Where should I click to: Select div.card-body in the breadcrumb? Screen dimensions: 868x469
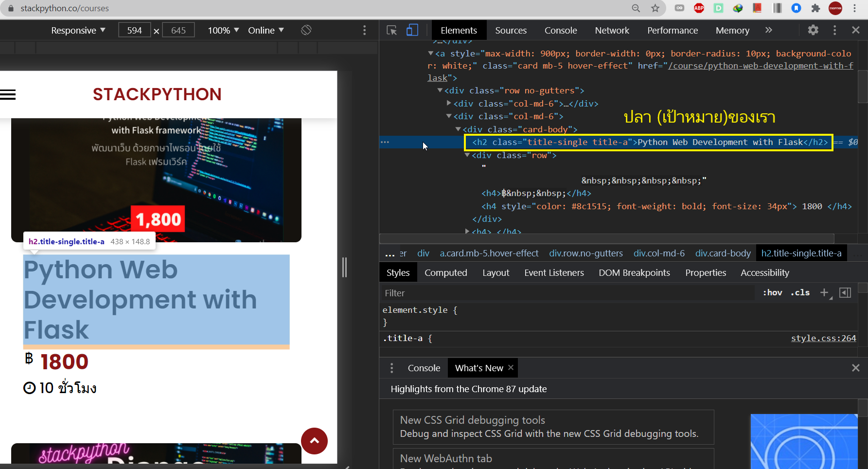coord(723,253)
